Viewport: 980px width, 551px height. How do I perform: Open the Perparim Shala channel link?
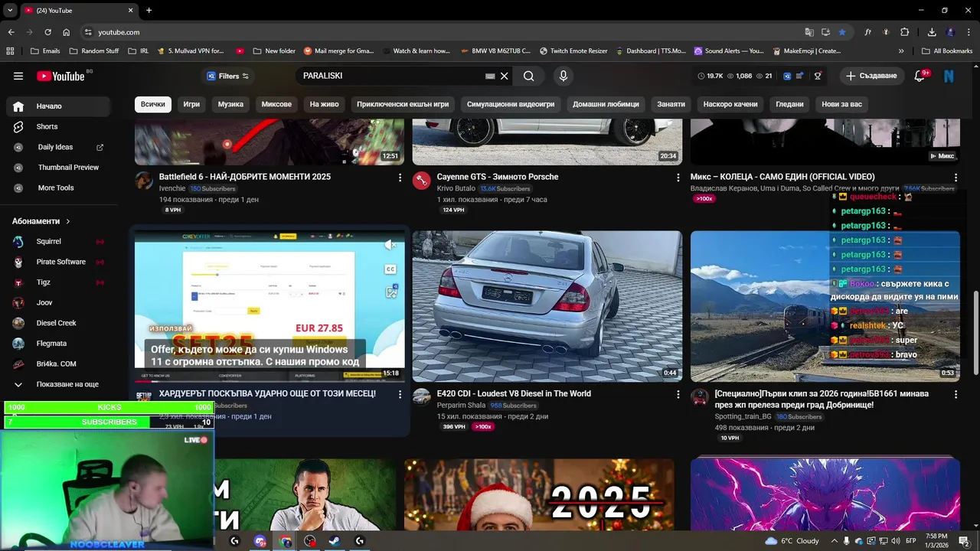(x=461, y=406)
